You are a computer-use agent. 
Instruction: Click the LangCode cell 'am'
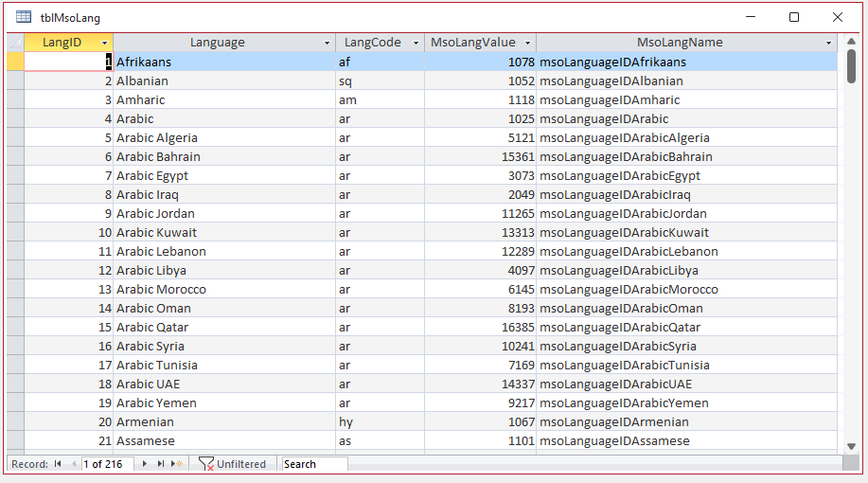point(380,99)
